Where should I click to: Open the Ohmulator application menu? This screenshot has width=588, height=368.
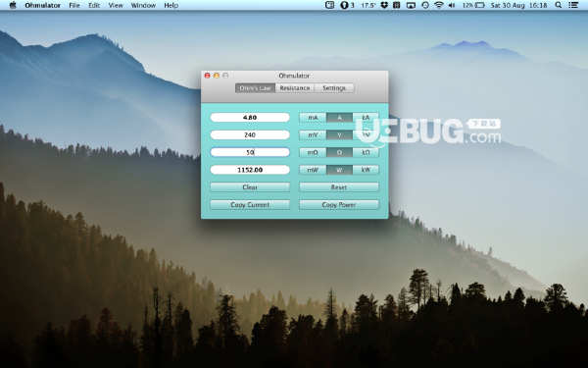[x=42, y=5]
